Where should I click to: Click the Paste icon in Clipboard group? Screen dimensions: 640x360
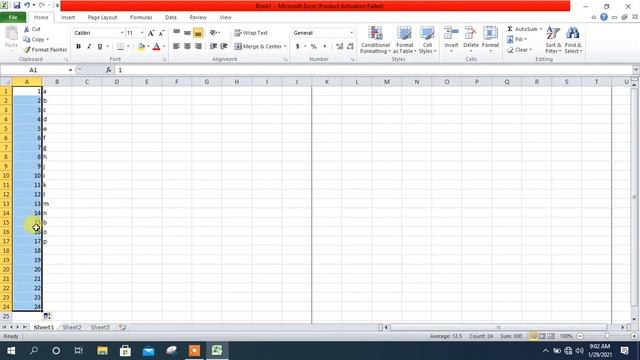tap(11, 34)
